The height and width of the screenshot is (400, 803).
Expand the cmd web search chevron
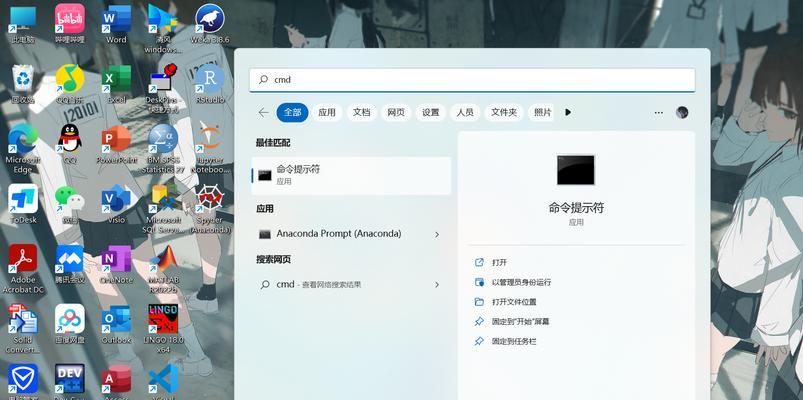tap(437, 285)
